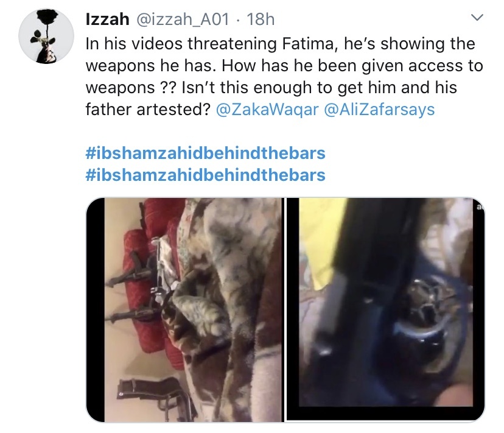This screenshot has width=504, height=433.
Task: Open the @AliZafarsays mention
Action: click(x=379, y=110)
